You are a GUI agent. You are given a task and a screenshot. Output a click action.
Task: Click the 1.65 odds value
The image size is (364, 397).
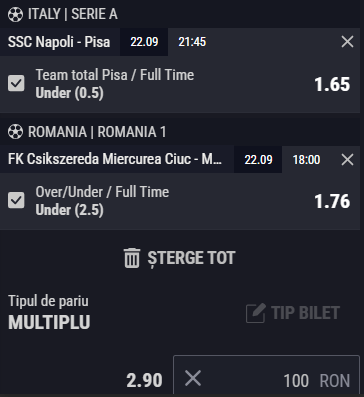[332, 84]
